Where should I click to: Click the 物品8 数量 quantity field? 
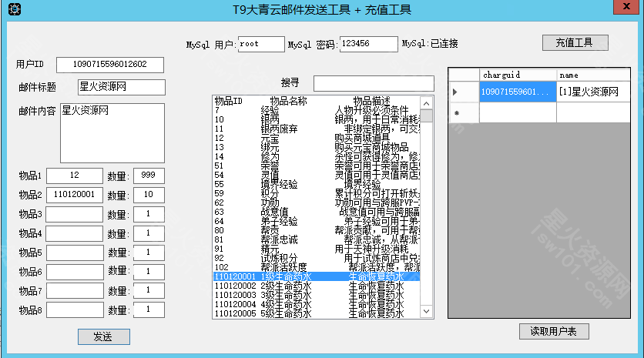[x=149, y=310]
